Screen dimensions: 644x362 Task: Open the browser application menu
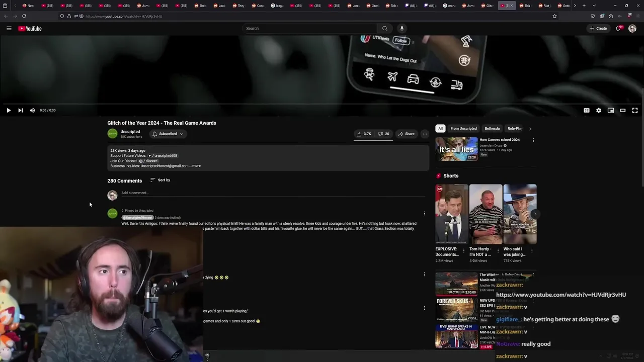click(x=638, y=16)
